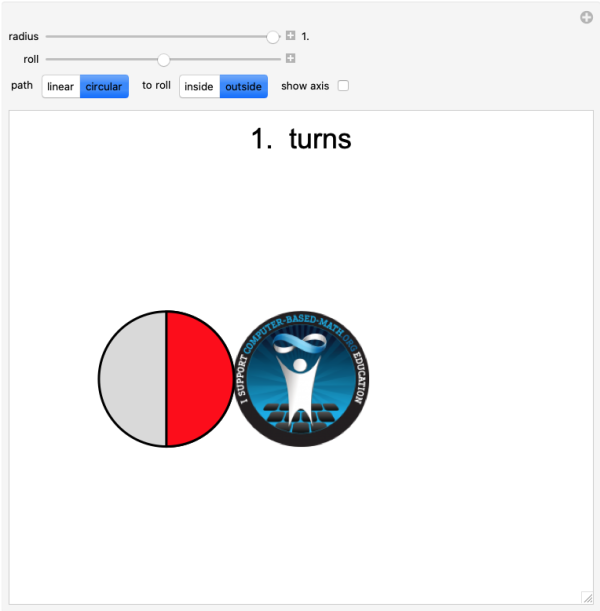Choose outside for rolling
Image resolution: width=600 pixels, height=611 pixels.
click(244, 86)
